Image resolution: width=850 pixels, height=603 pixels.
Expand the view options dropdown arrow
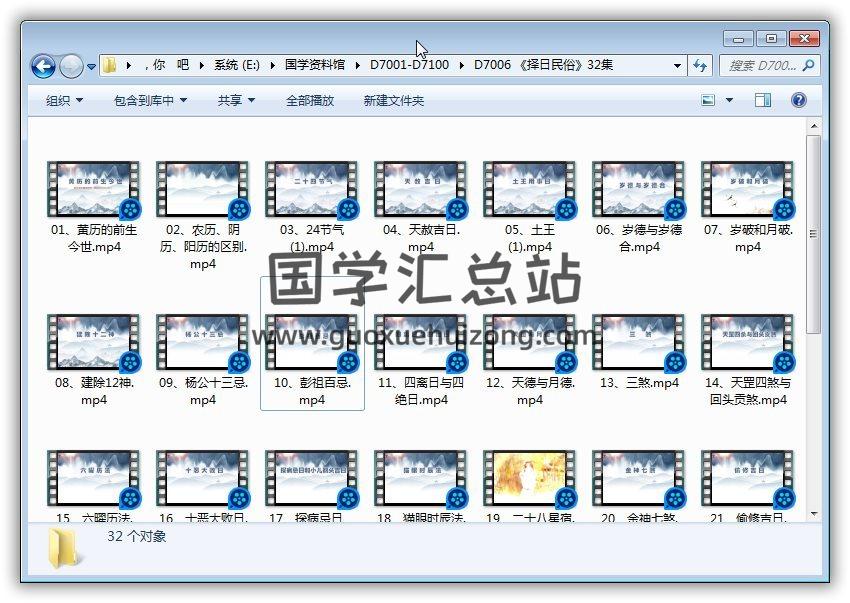[x=729, y=100]
